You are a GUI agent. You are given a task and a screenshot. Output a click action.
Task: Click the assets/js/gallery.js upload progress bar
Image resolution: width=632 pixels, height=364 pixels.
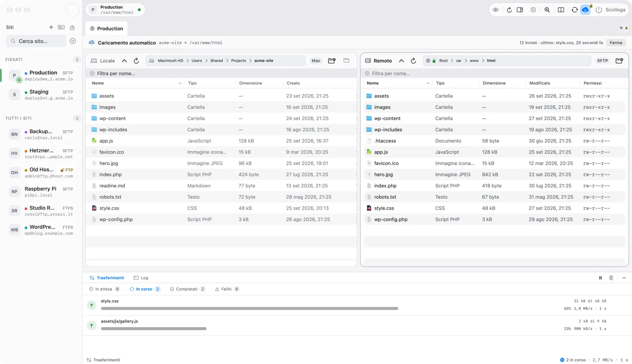pos(154,328)
